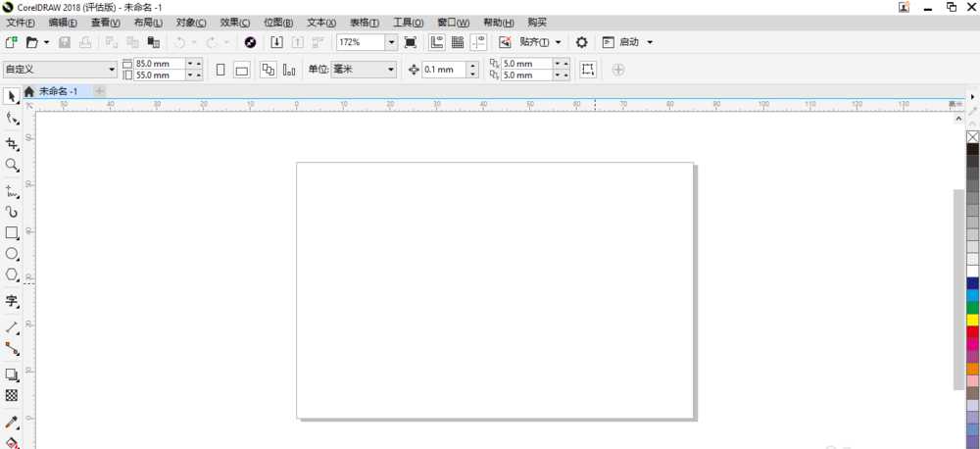Select the Ellipse tool
The height and width of the screenshot is (449, 980).
(x=12, y=254)
